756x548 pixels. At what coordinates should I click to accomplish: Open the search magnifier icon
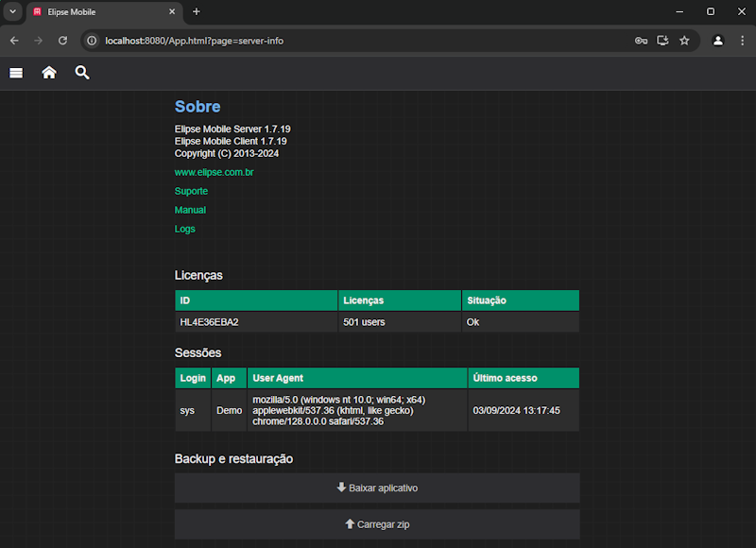[x=82, y=73]
